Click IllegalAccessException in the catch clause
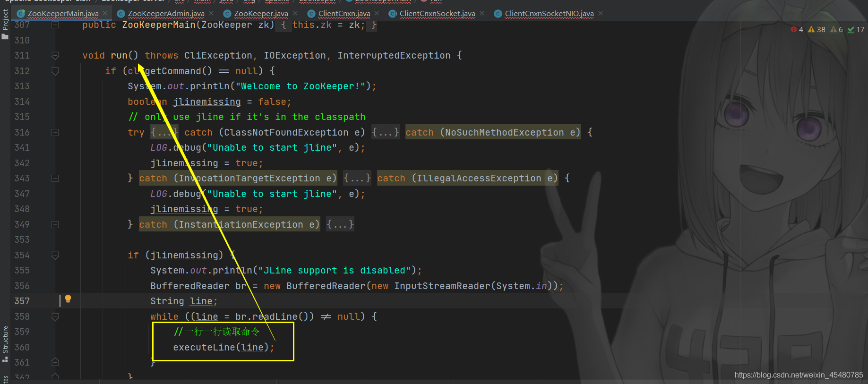Viewport: 868px width, 384px height. coord(479,179)
